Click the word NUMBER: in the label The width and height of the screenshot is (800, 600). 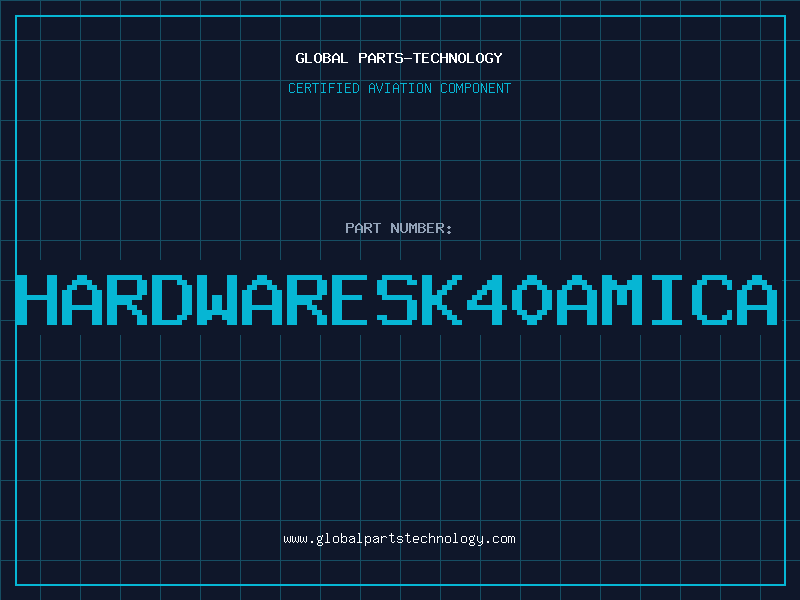[421, 228]
